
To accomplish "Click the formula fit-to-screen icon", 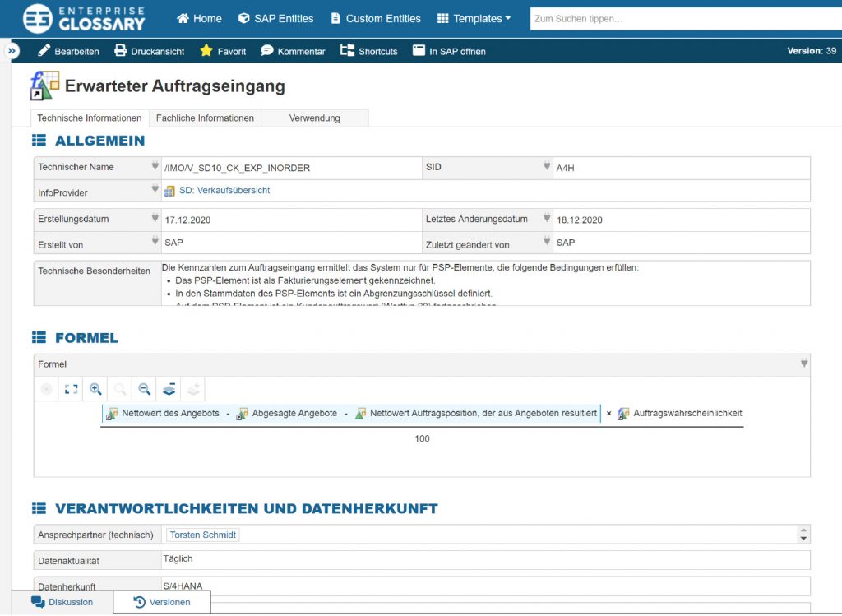I will coord(72,389).
